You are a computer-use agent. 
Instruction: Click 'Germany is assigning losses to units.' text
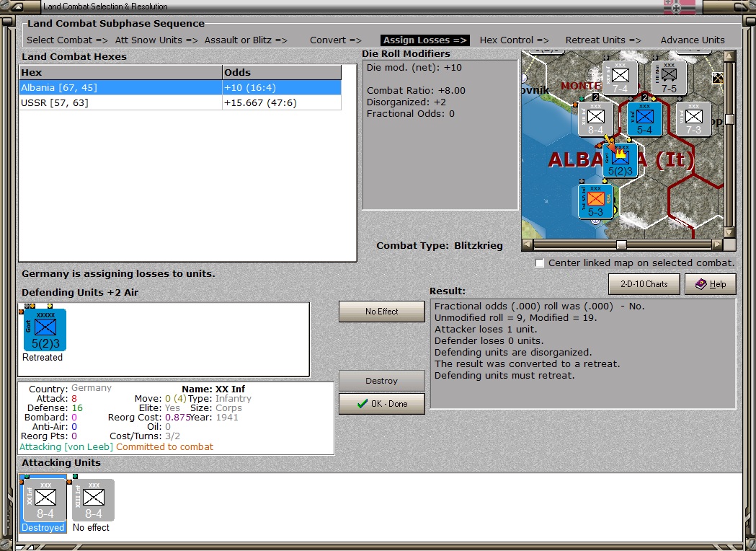coord(118,273)
